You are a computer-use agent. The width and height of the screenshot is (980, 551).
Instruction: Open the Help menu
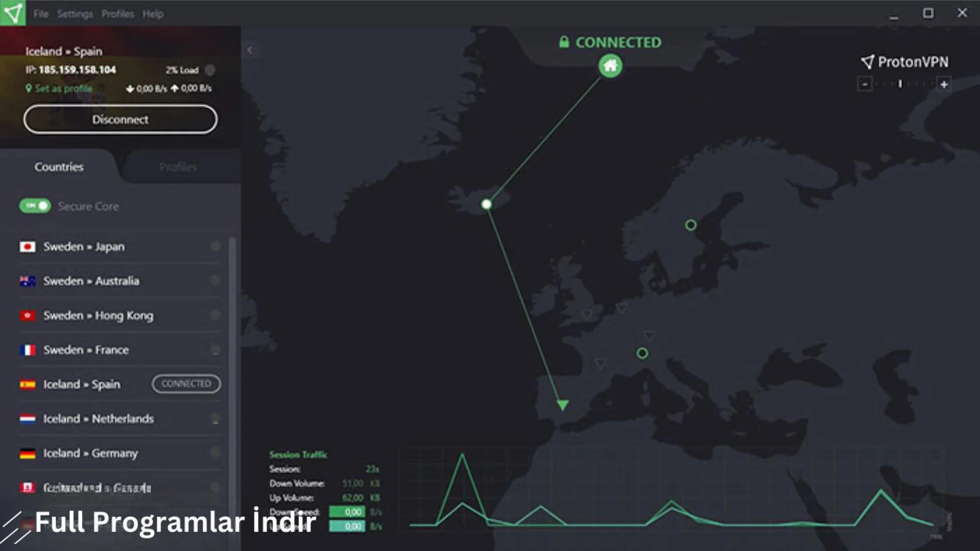pos(153,14)
